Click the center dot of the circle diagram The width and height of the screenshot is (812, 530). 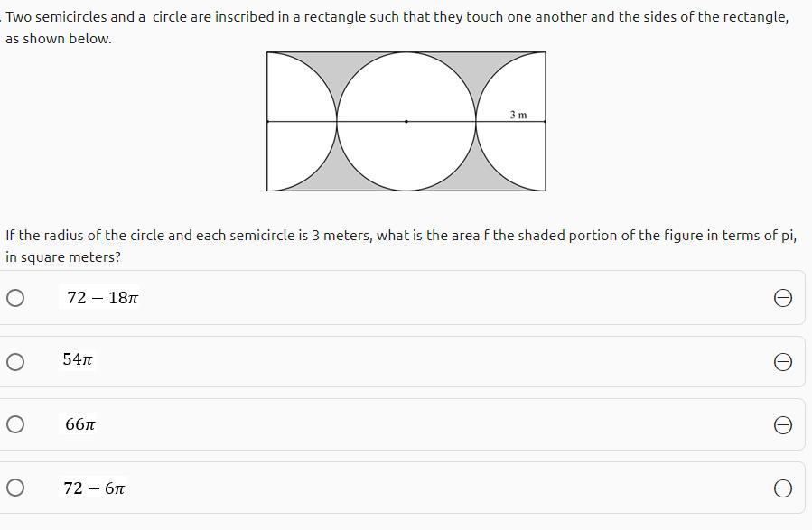pos(406,121)
